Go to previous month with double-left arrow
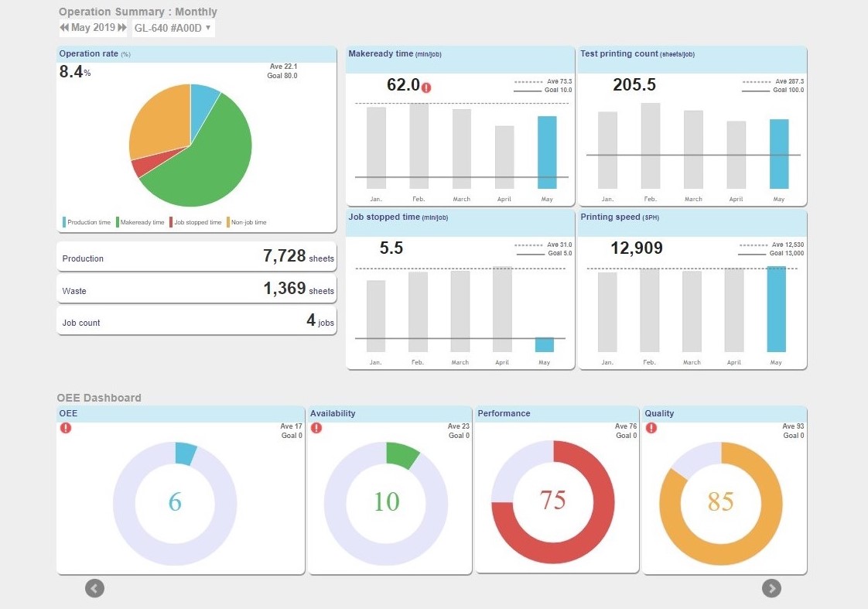 [x=64, y=28]
